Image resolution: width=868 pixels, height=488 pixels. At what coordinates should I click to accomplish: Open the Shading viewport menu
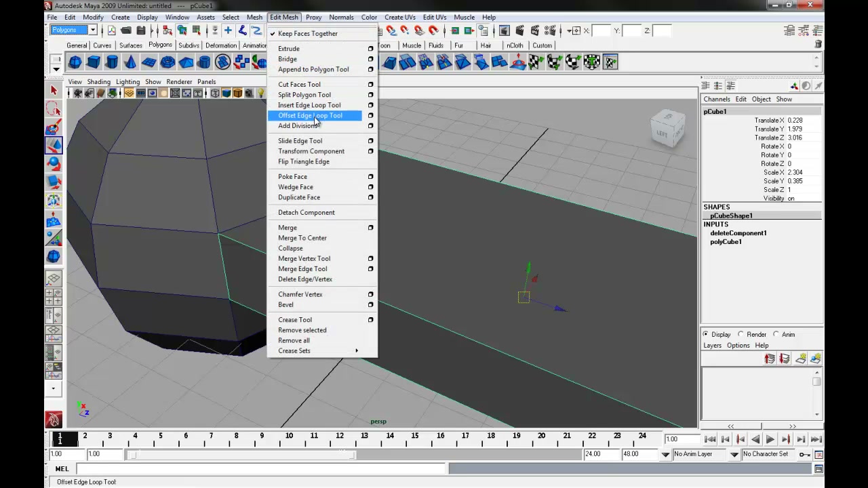tap(98, 82)
